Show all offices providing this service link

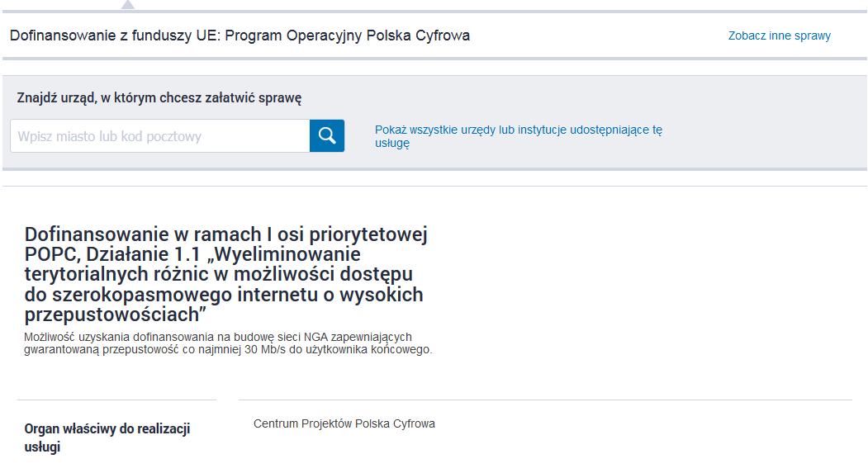point(518,136)
